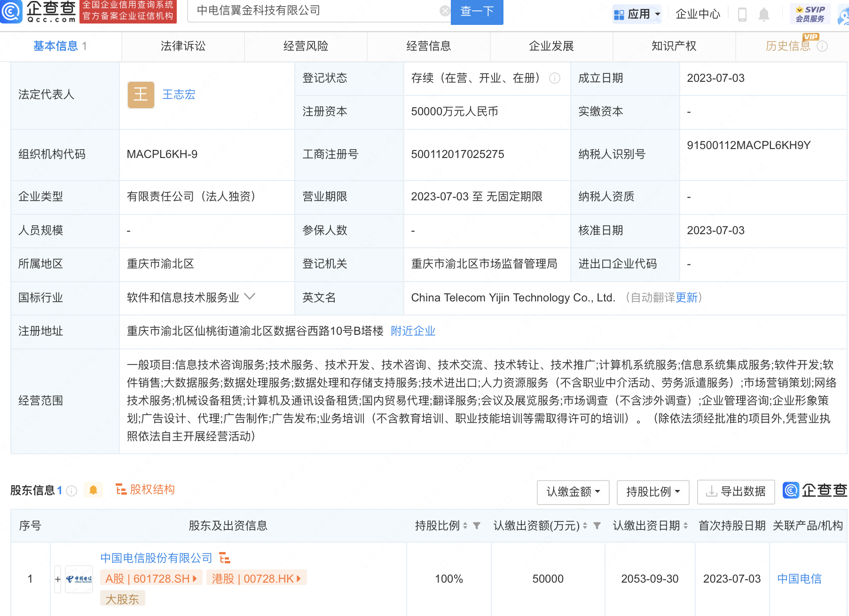Sort by 持股比例 column arrows
Screen dimensions: 849x616
(x=465, y=526)
